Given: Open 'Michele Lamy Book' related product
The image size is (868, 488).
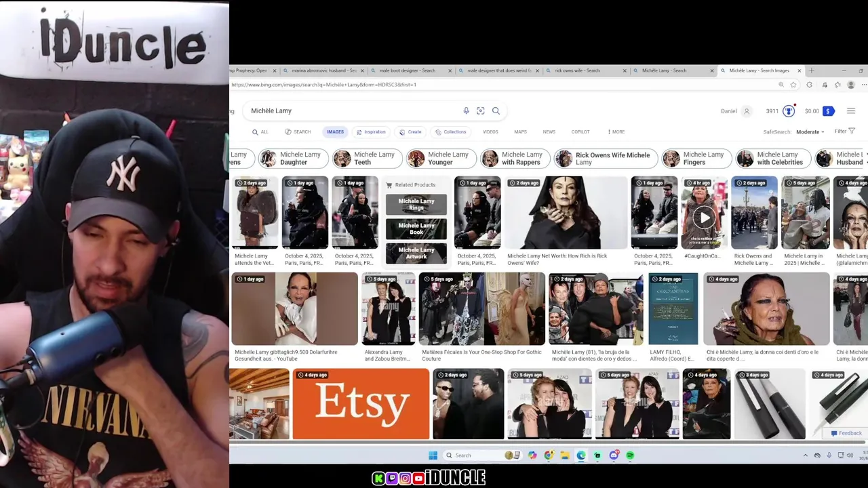Looking at the screenshot, I should coord(416,229).
